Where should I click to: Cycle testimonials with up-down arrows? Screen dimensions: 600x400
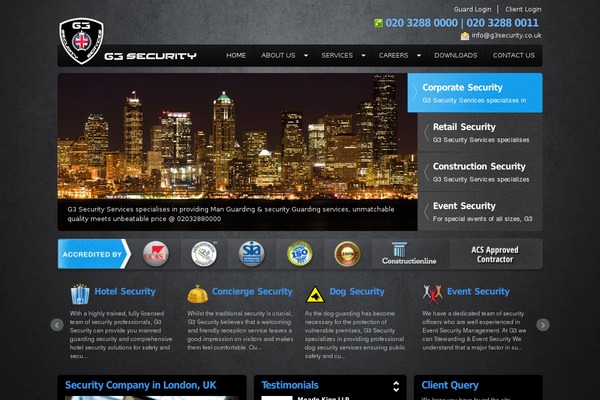coord(396,386)
